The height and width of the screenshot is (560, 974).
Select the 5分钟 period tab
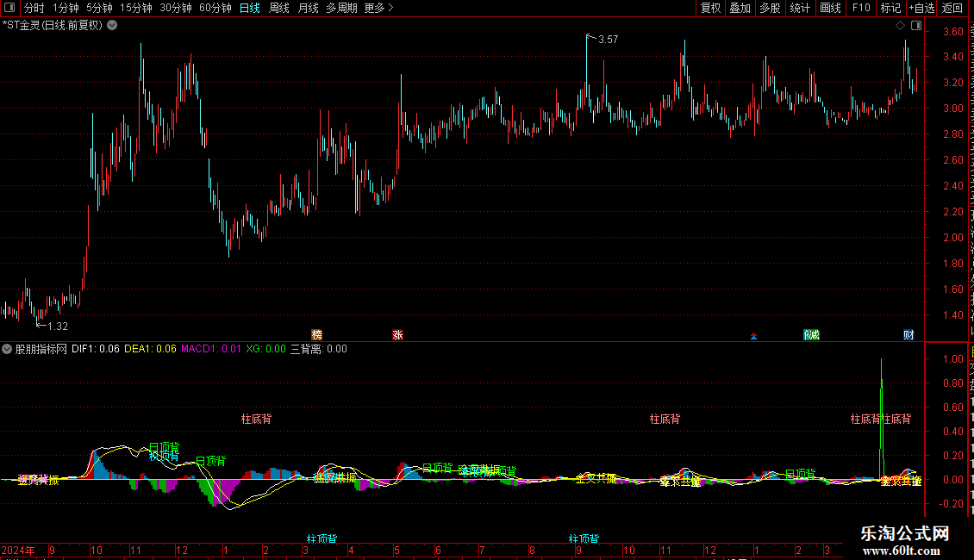coord(99,8)
